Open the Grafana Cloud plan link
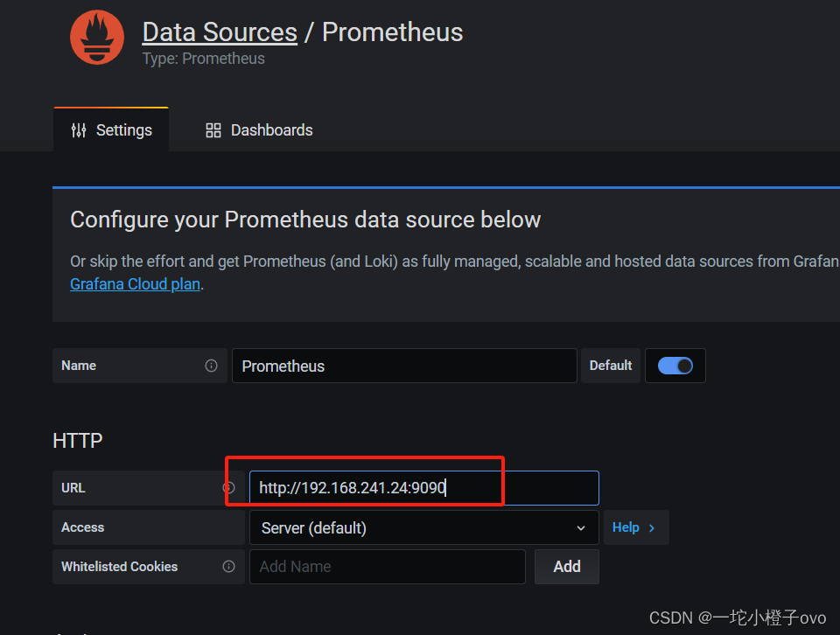The height and width of the screenshot is (635, 840). (135, 283)
